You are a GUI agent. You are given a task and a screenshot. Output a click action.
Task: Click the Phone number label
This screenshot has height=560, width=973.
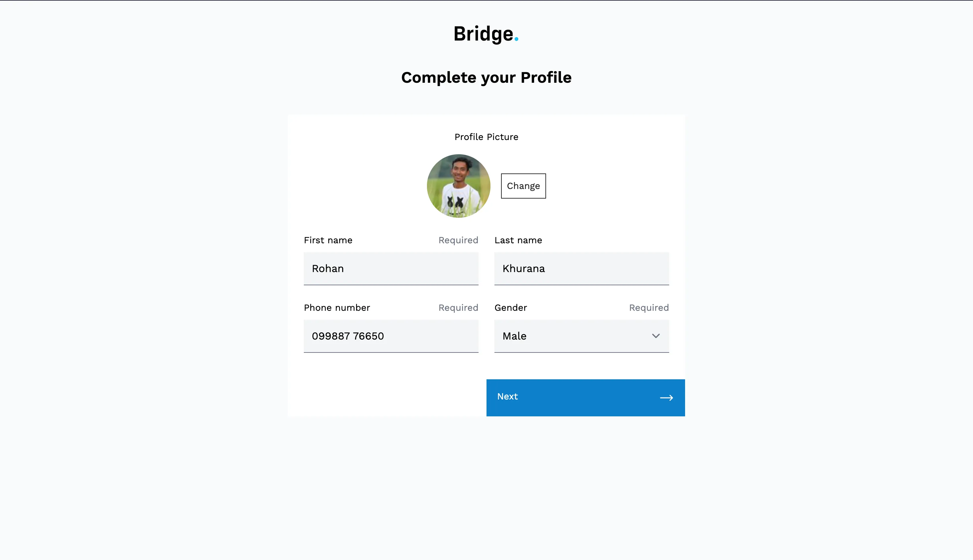(x=337, y=308)
